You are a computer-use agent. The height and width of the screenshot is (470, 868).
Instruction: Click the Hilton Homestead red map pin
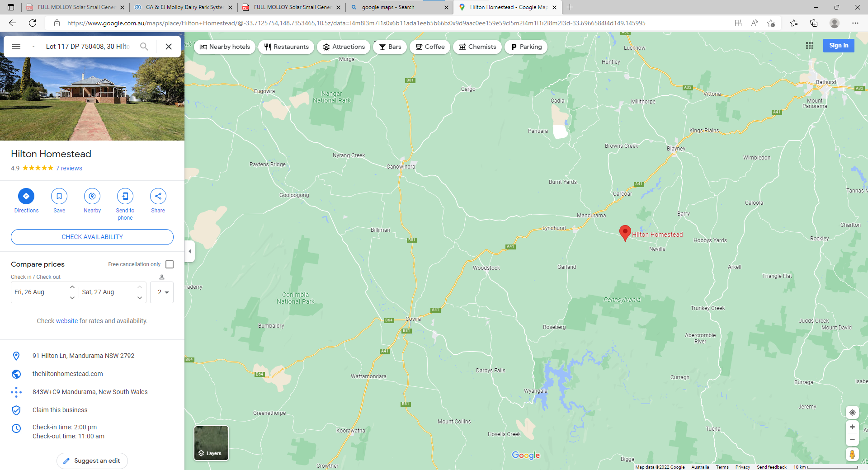[625, 233]
